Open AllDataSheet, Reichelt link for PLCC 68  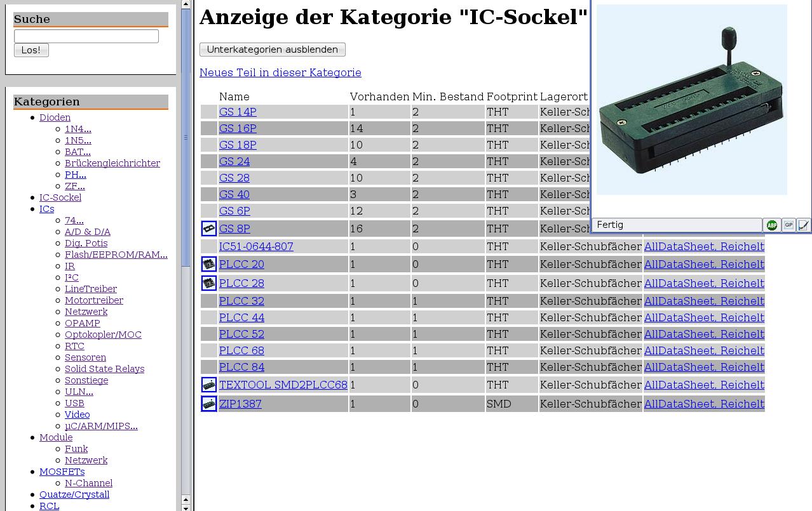[704, 350]
